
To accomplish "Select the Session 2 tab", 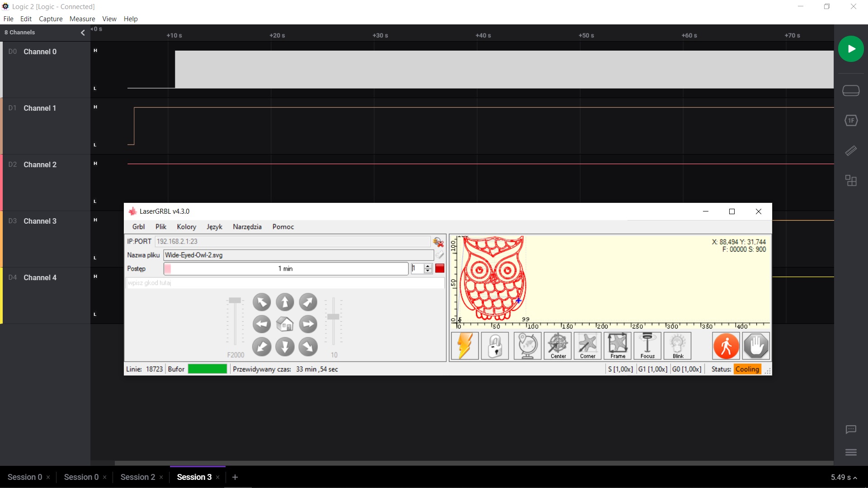I will 137,477.
